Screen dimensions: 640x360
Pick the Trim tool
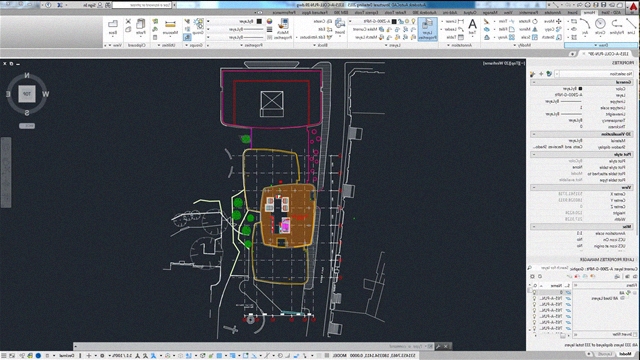pos(507,21)
